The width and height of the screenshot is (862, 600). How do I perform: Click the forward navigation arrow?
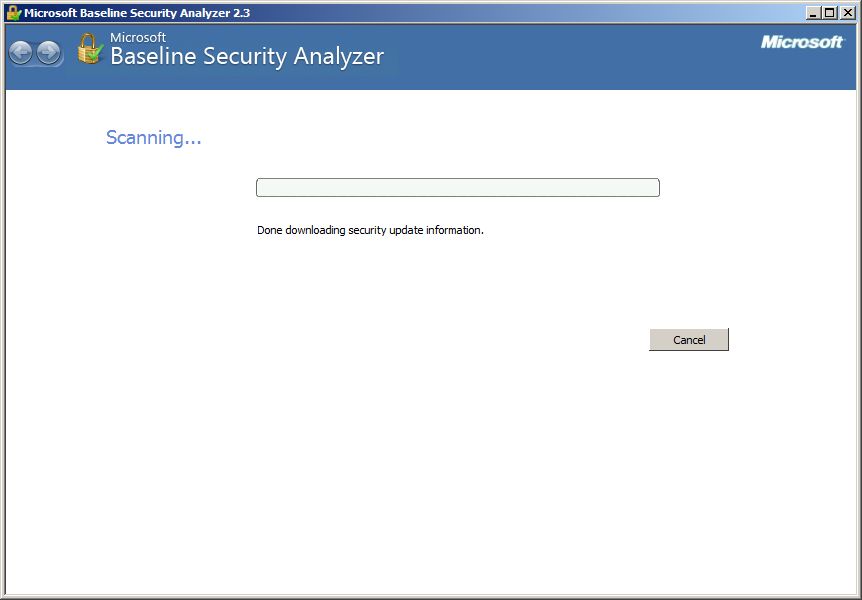49,53
